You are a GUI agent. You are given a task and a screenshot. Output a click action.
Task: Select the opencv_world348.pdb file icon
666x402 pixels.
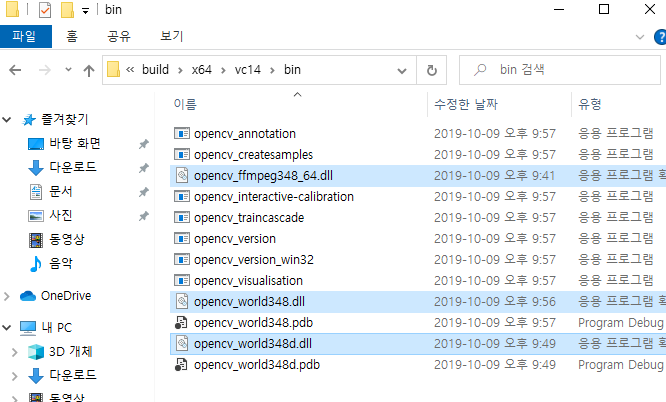tap(181, 323)
